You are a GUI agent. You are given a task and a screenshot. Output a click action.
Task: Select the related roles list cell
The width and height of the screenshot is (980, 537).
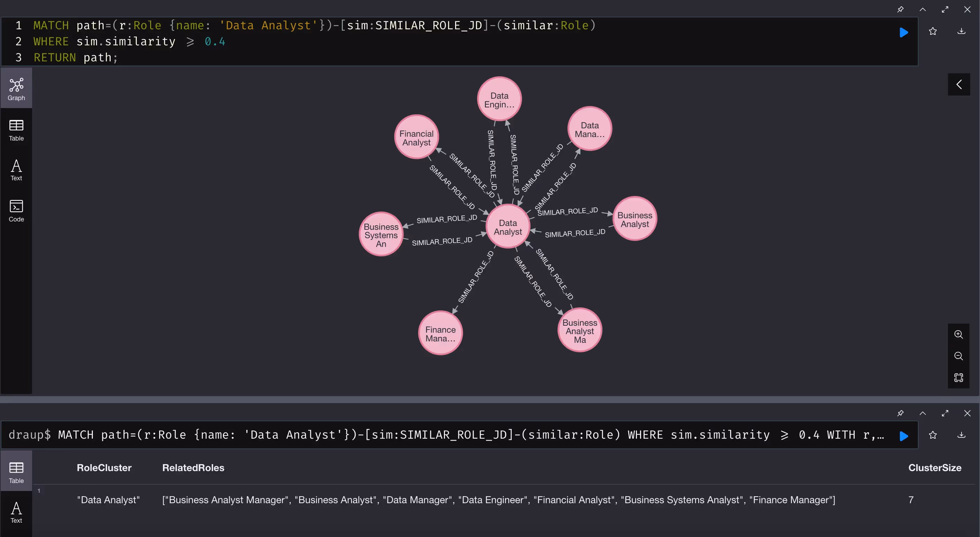pos(498,500)
